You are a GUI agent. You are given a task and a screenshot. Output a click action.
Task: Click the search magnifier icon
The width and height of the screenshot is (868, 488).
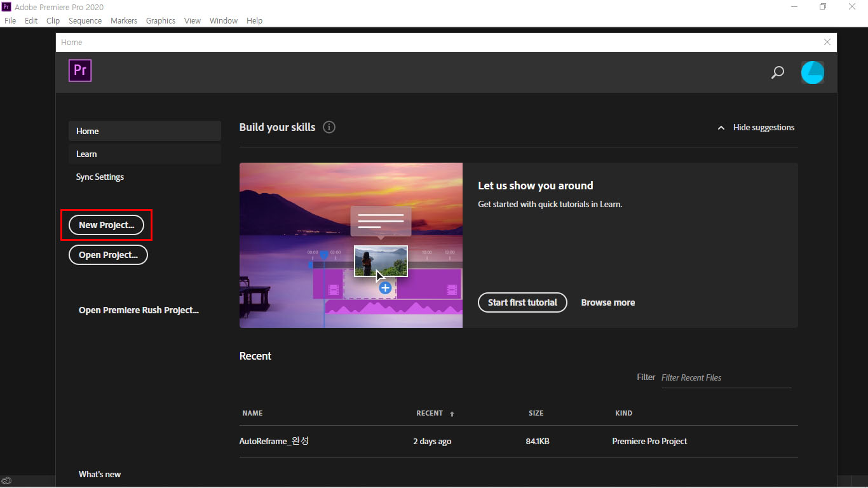pos(777,72)
